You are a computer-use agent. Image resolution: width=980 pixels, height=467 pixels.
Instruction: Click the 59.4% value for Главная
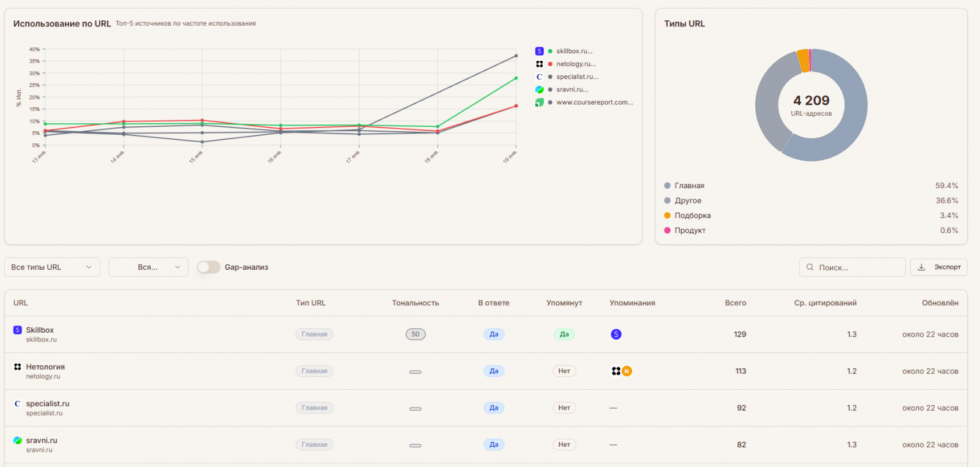946,186
